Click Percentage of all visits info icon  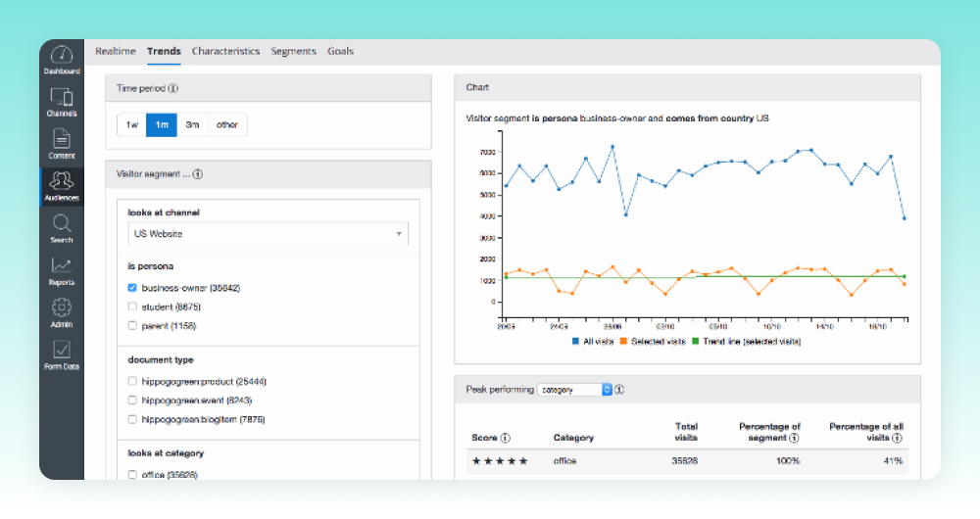(897, 438)
